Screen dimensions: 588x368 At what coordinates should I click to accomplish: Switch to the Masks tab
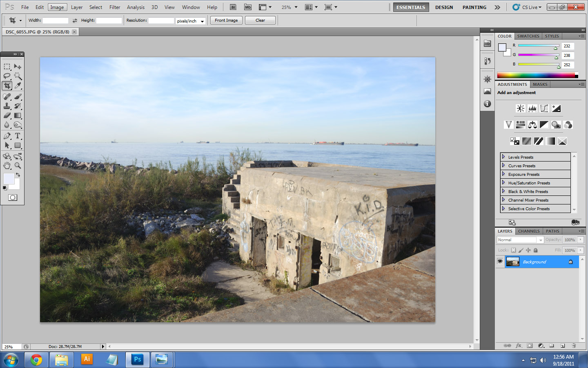(540, 84)
